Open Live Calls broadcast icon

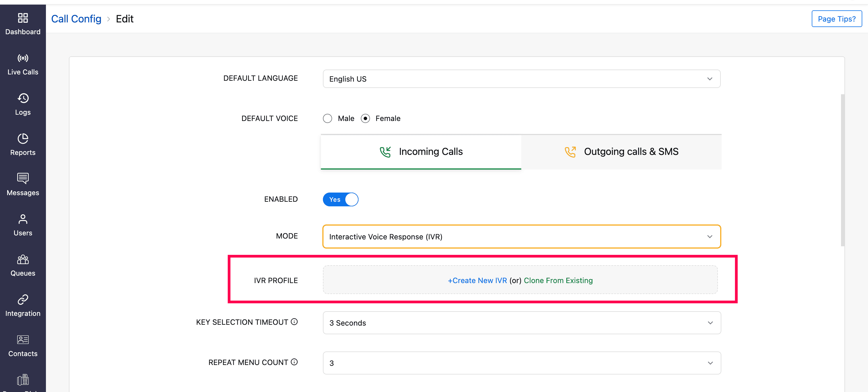[23, 58]
